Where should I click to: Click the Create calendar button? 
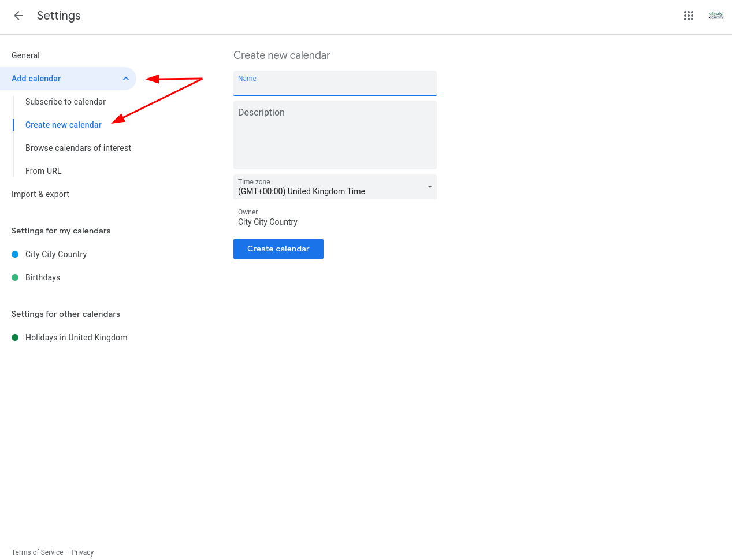[x=278, y=249]
